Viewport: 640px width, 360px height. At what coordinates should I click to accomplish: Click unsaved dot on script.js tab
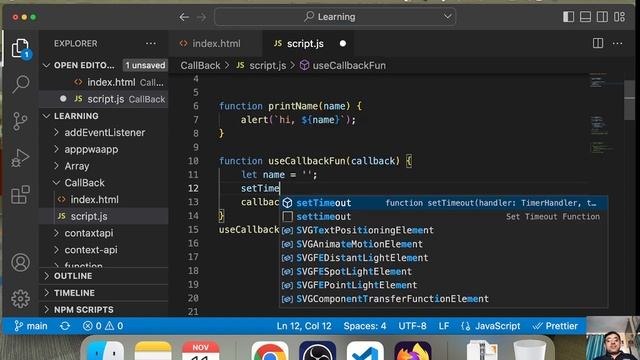343,43
